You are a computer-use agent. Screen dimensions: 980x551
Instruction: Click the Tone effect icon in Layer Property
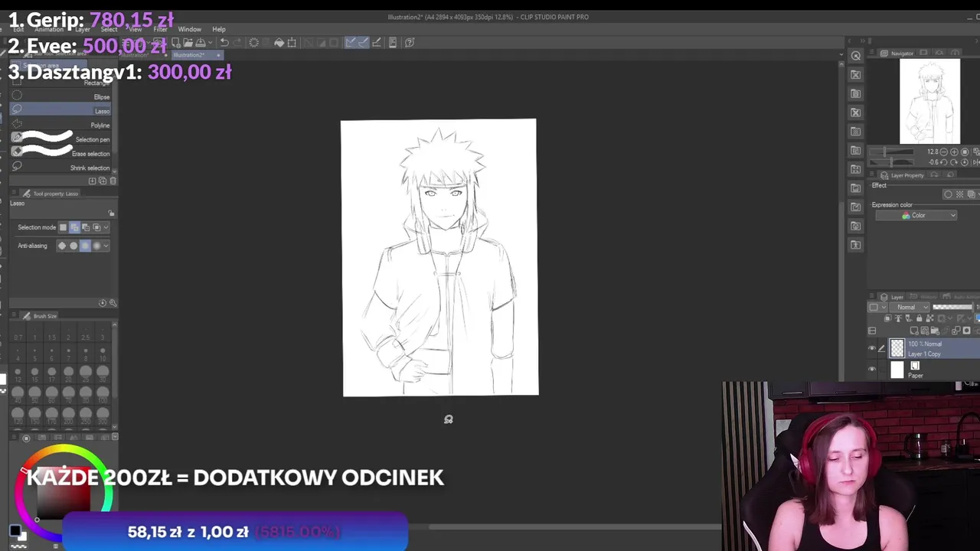click(959, 194)
